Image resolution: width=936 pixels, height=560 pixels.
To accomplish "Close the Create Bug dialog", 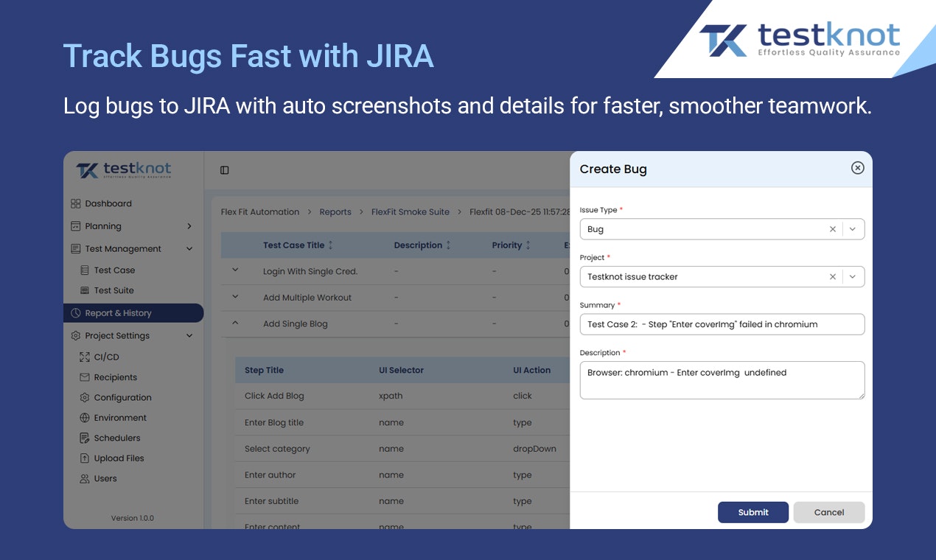I will [x=857, y=168].
